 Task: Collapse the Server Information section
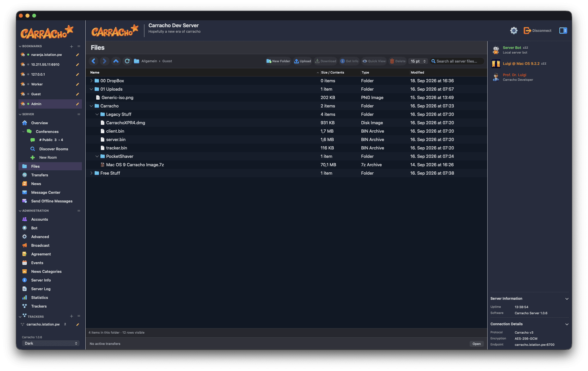tap(567, 299)
